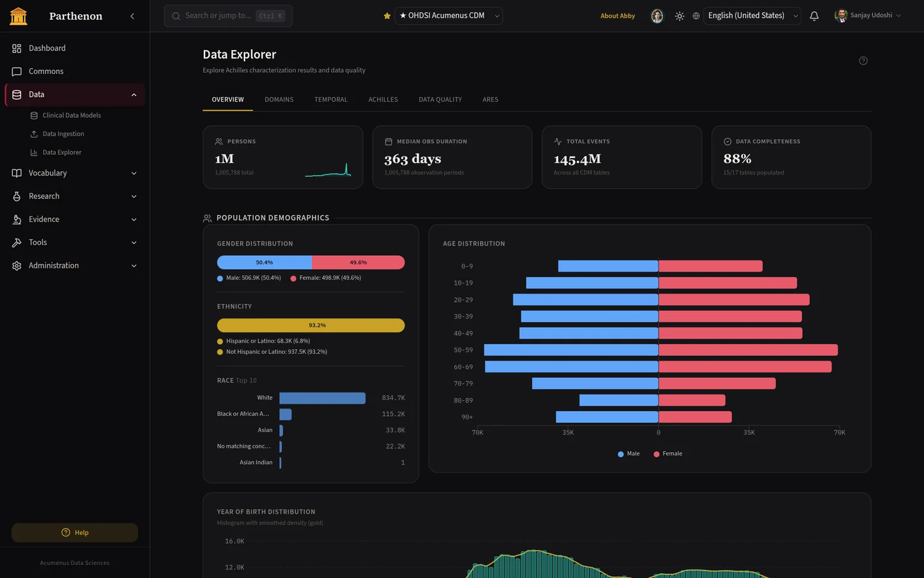924x578 pixels.
Task: Click the Research flask icon
Action: pos(17,196)
